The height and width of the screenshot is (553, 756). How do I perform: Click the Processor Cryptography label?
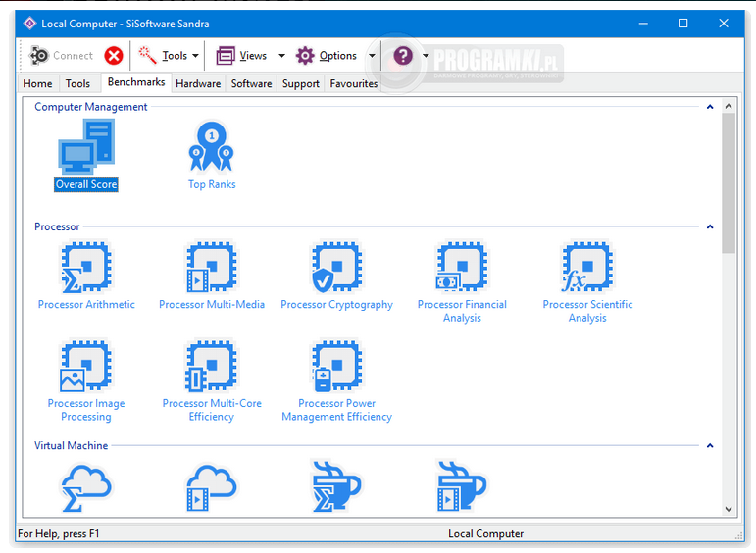pos(336,305)
